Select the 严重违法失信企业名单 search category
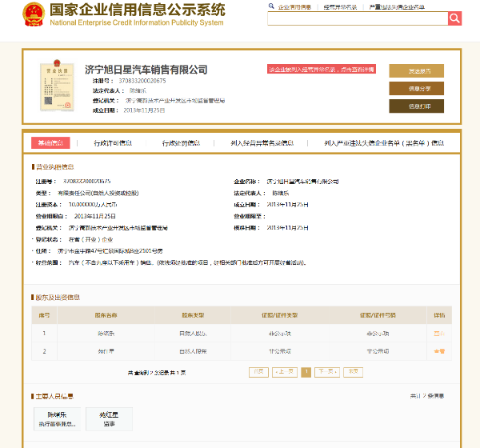Screen dimensions: 480x448 [x=397, y=7]
